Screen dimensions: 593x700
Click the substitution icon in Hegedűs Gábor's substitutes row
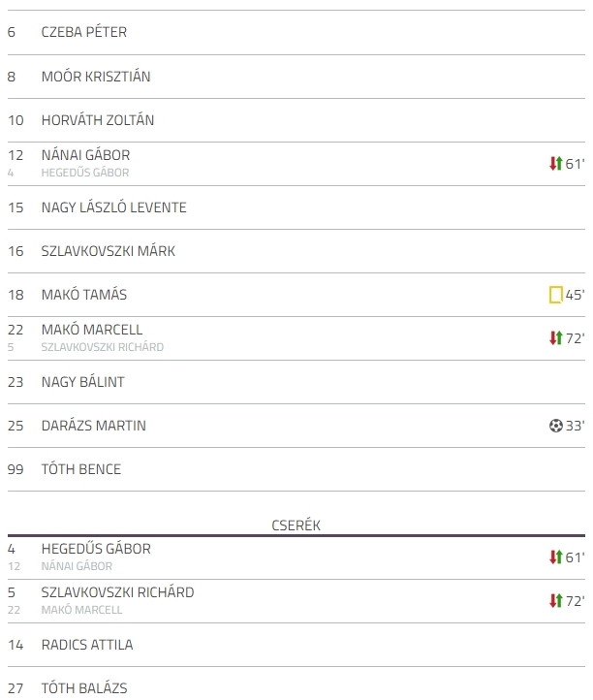click(556, 557)
